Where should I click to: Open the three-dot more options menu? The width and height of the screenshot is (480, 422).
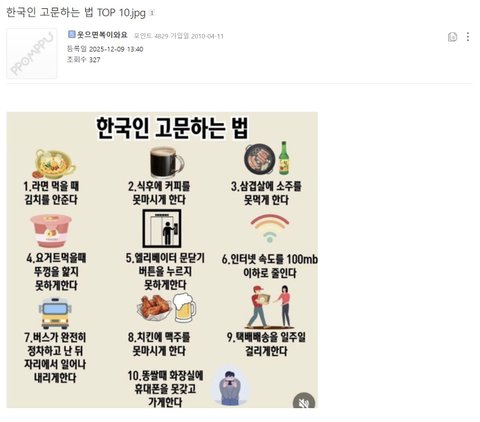[x=468, y=37]
